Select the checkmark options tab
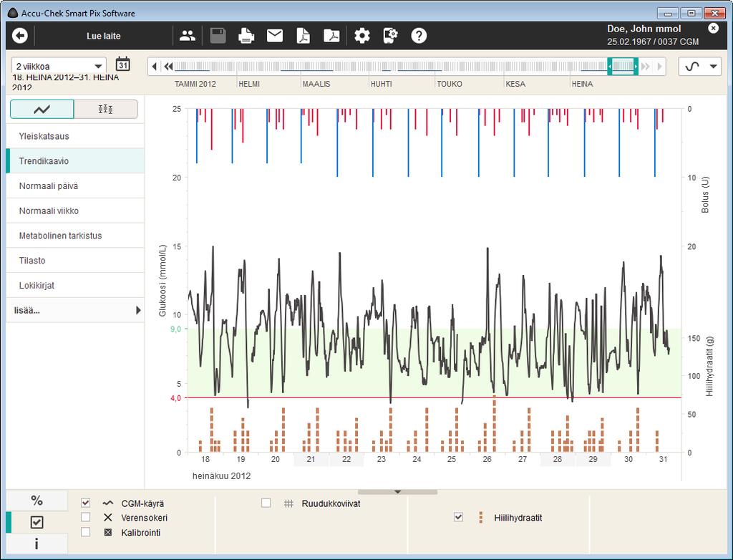Viewport: 733px width, 560px height. (37, 522)
